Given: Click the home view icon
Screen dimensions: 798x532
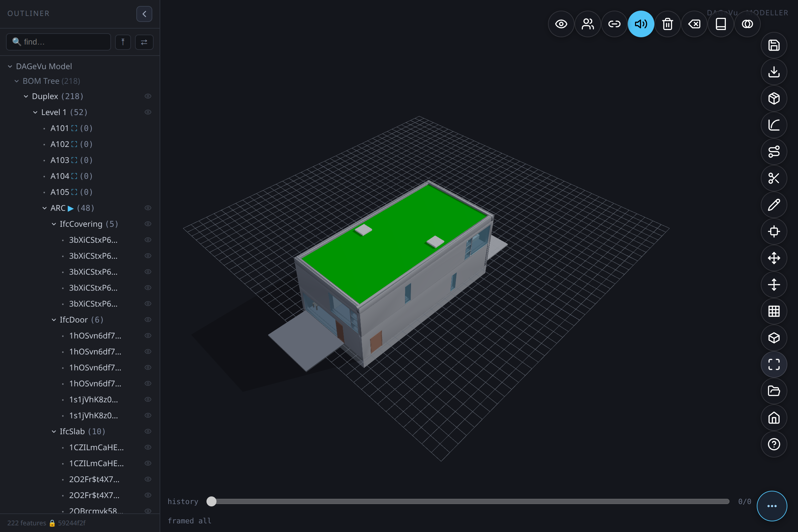Looking at the screenshot, I should click(774, 418).
